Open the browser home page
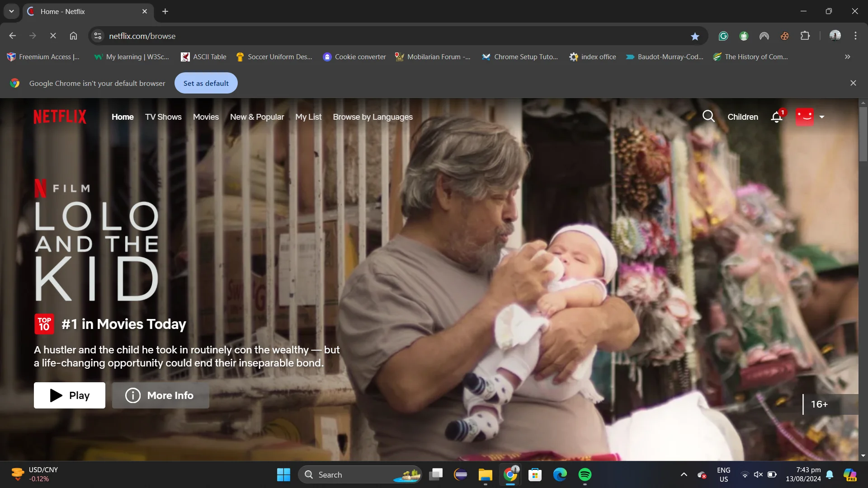Screen dimensions: 868x488 click(73, 36)
